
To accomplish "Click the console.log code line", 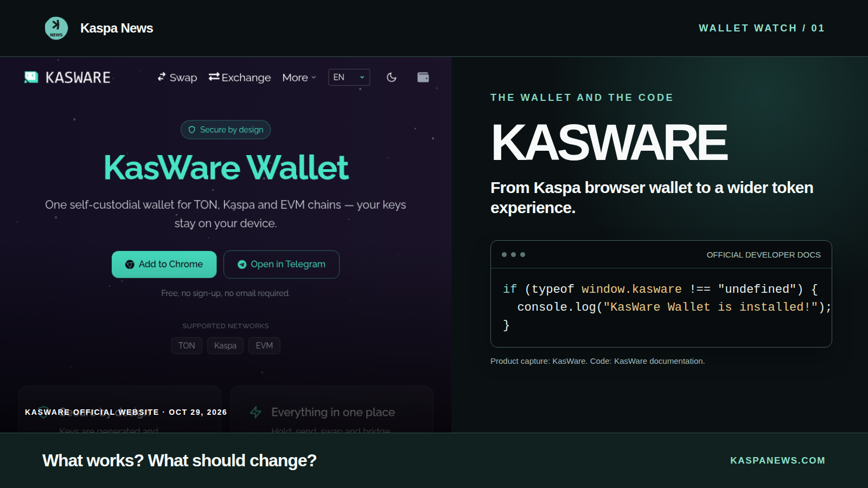I will [674, 307].
